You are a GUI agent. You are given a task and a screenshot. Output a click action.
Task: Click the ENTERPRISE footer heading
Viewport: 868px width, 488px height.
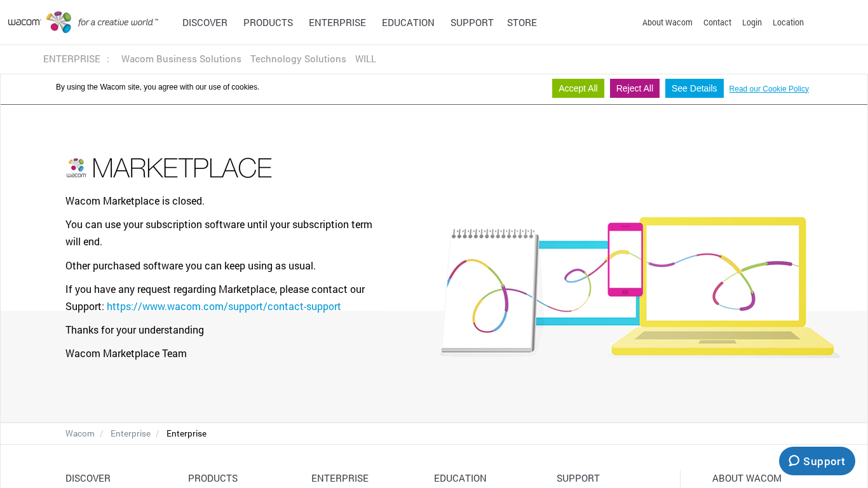point(340,478)
